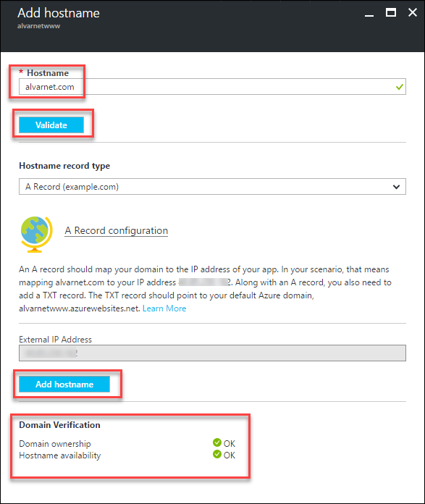Close the Add hostname blade

point(413,12)
